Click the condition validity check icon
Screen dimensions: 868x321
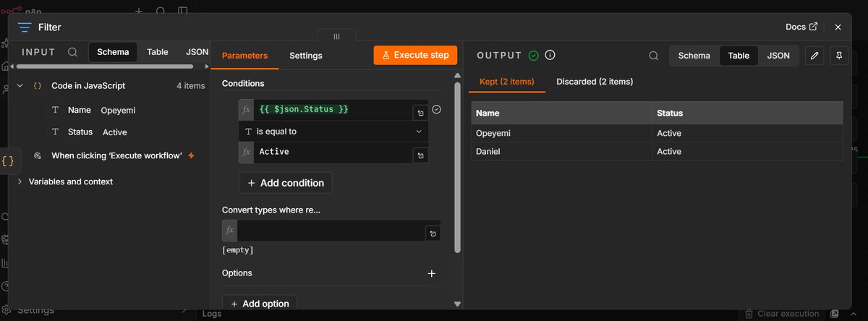tap(436, 109)
